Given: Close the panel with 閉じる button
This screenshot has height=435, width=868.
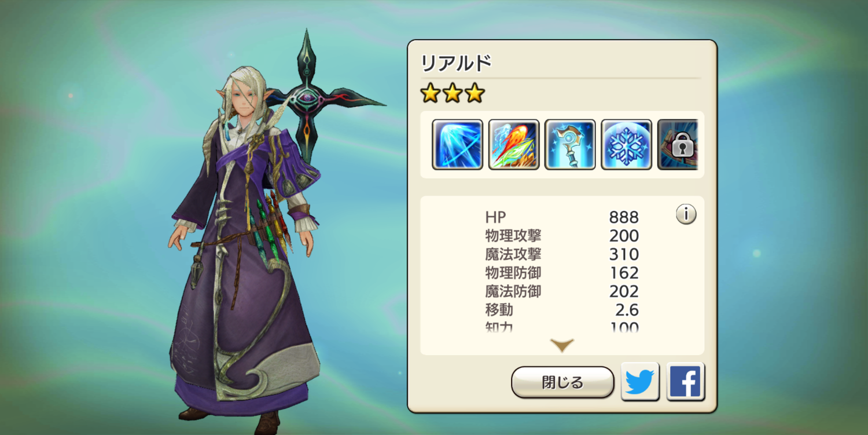Looking at the screenshot, I should pos(562,382).
